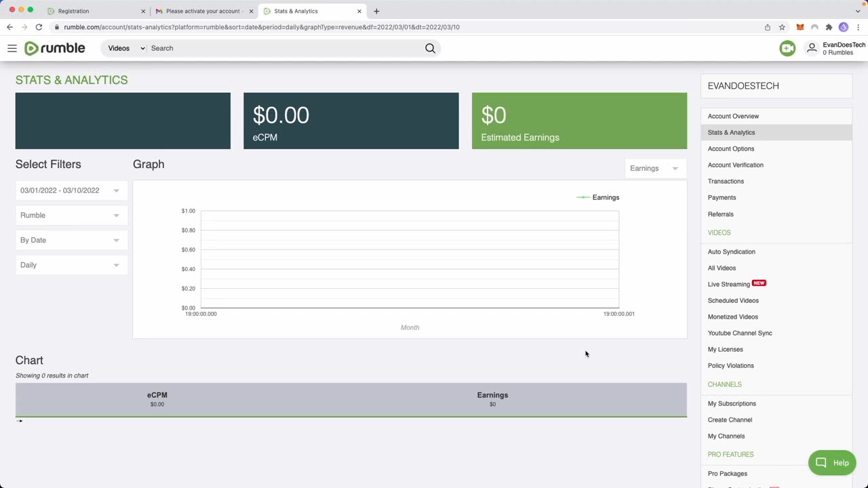Reload the page with the refresh icon
The height and width of the screenshot is (488, 868).
tap(39, 27)
